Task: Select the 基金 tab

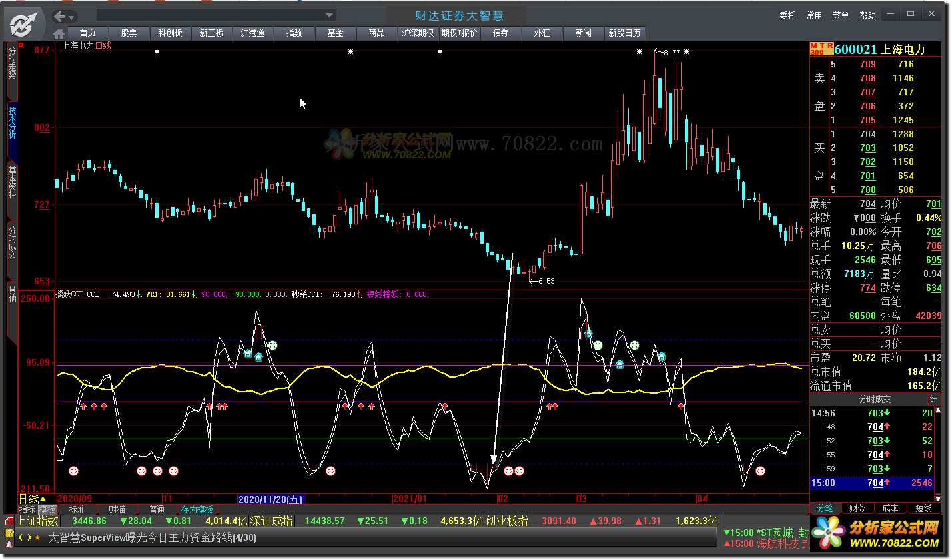Action: 335,33
